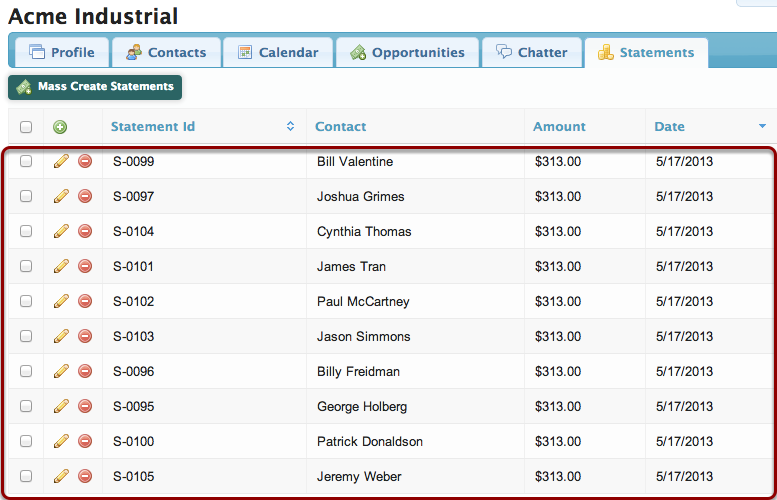This screenshot has width=777, height=500.
Task: Remove James Tran's statement via red icon
Action: (85, 266)
